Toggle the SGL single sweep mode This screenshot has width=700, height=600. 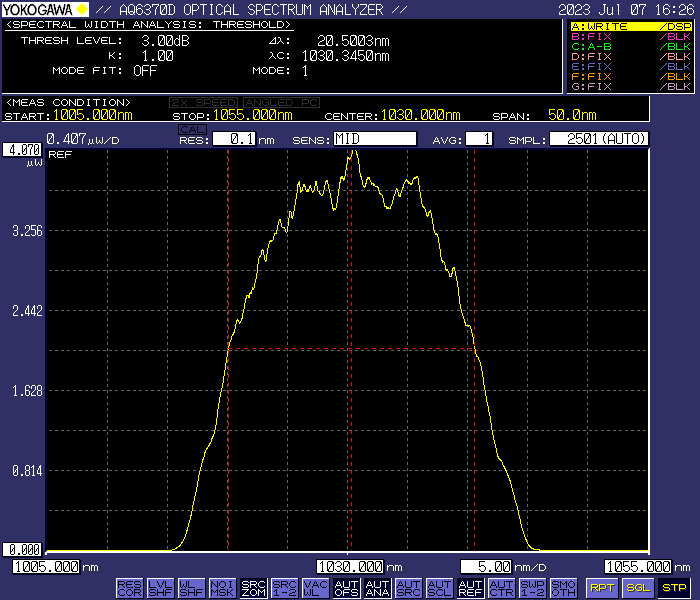[638, 588]
